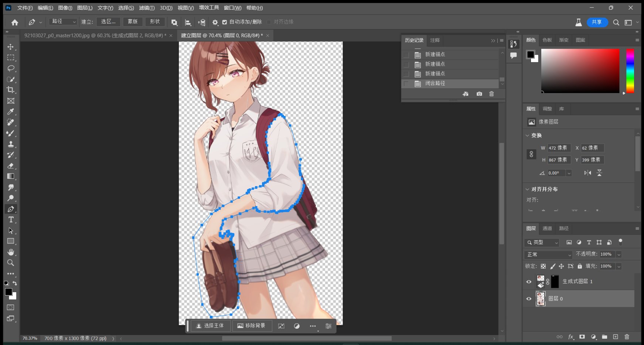Open the rotation angle dropdown
This screenshot has width=644, height=345.
pos(569,173)
